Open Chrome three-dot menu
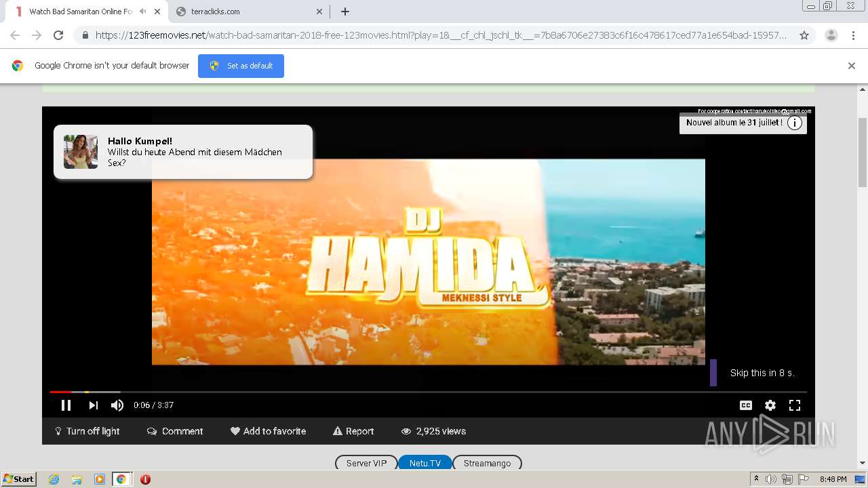Viewport: 868px width, 488px height. pyautogui.click(x=853, y=35)
